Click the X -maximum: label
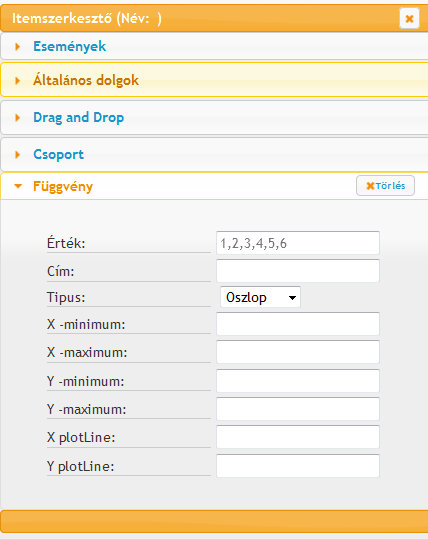The image size is (428, 540). point(87,352)
